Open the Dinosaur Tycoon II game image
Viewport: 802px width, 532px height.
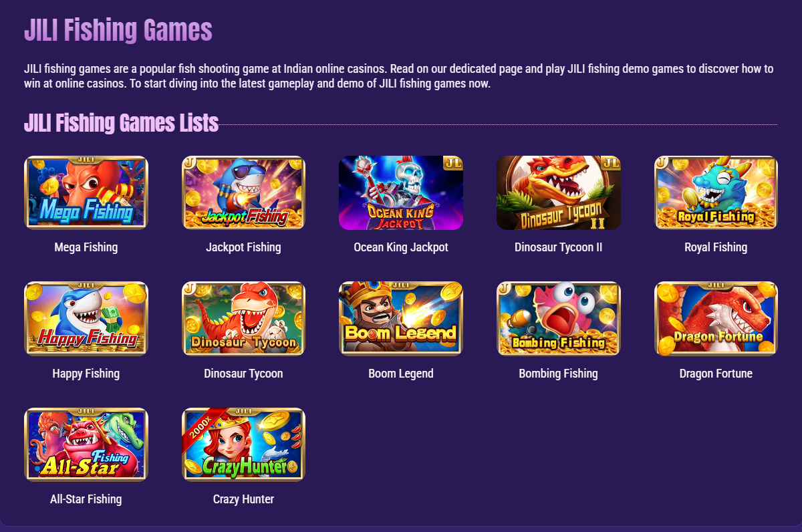click(x=559, y=192)
